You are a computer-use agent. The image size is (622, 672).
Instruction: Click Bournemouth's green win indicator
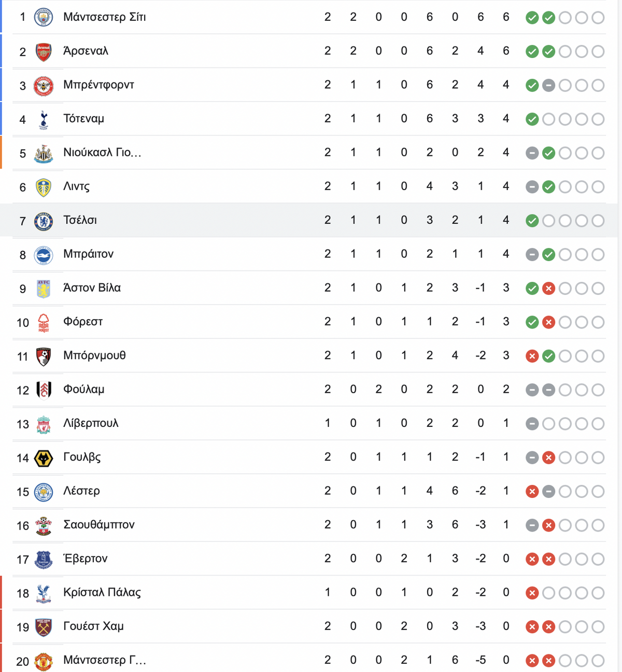pyautogui.click(x=548, y=356)
